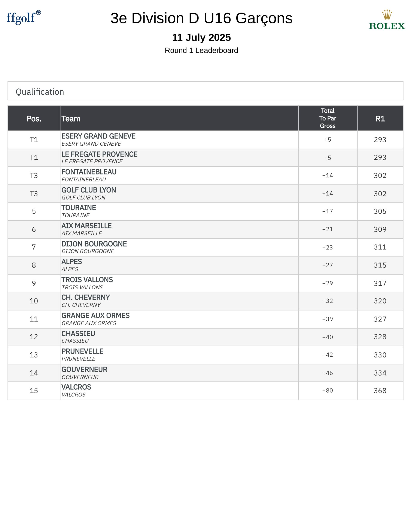
Task: Click the ffgolf logo
Action: pos(24,18)
